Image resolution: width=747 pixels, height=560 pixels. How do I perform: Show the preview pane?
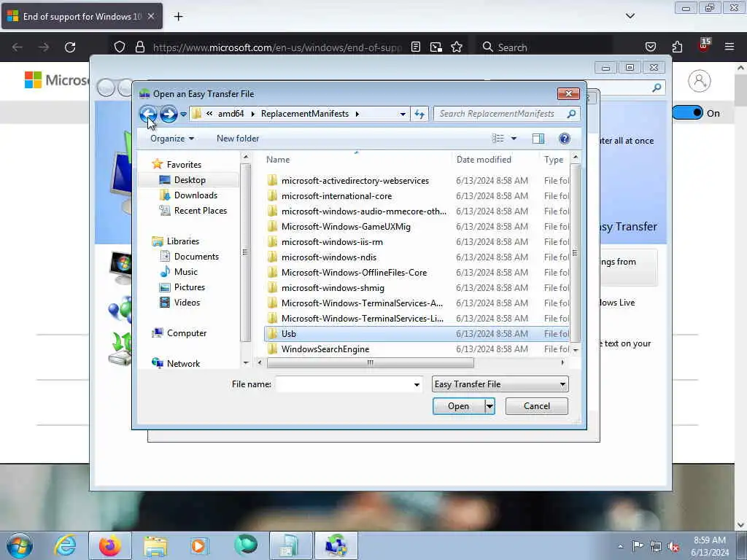coord(538,139)
